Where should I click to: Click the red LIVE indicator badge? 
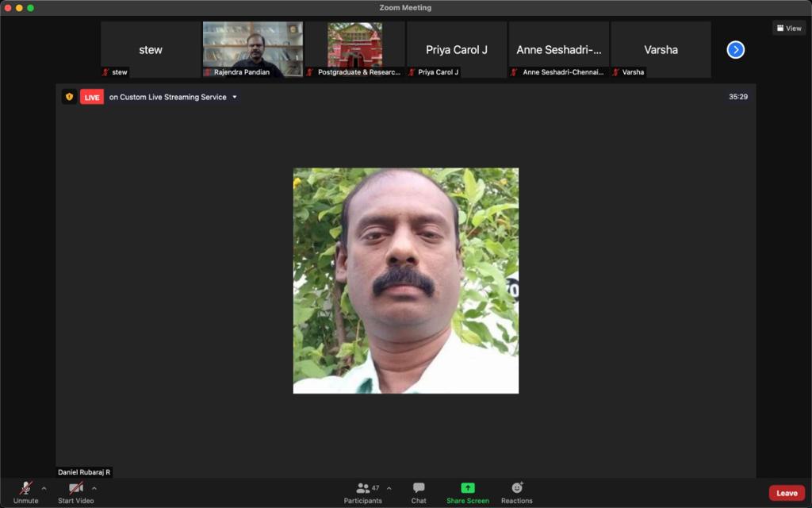pyautogui.click(x=92, y=97)
